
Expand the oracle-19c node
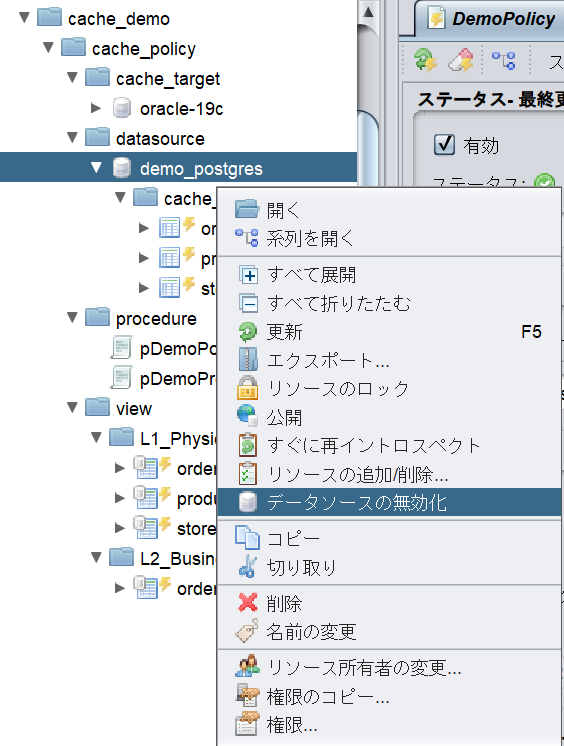click(x=96, y=108)
